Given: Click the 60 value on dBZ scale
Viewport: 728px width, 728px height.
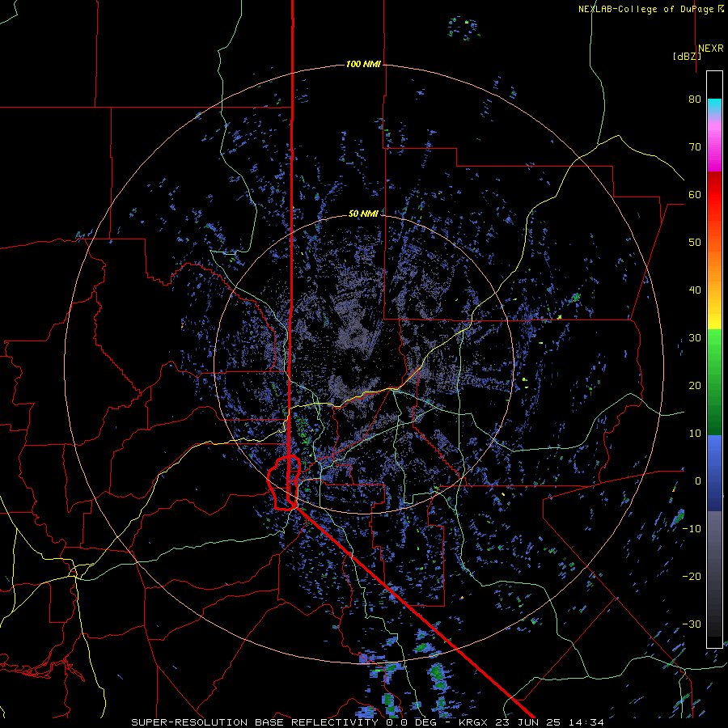Looking at the screenshot, I should coord(695,194).
